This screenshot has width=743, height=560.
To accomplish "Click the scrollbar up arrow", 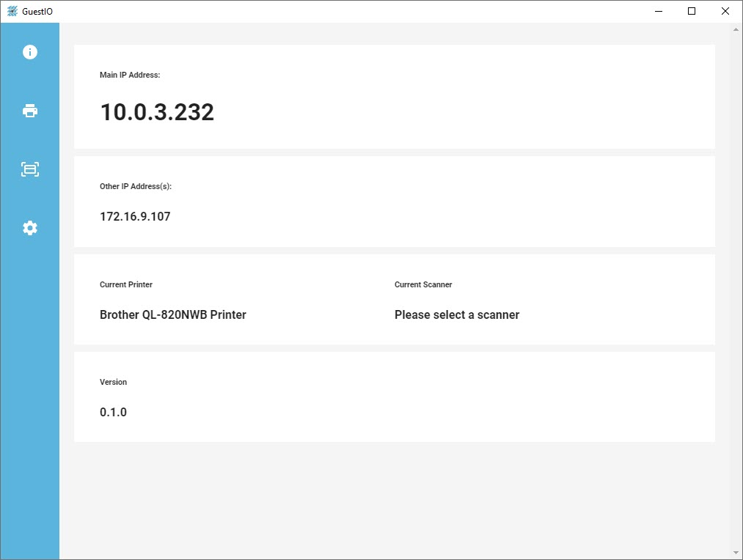I will pyautogui.click(x=736, y=29).
